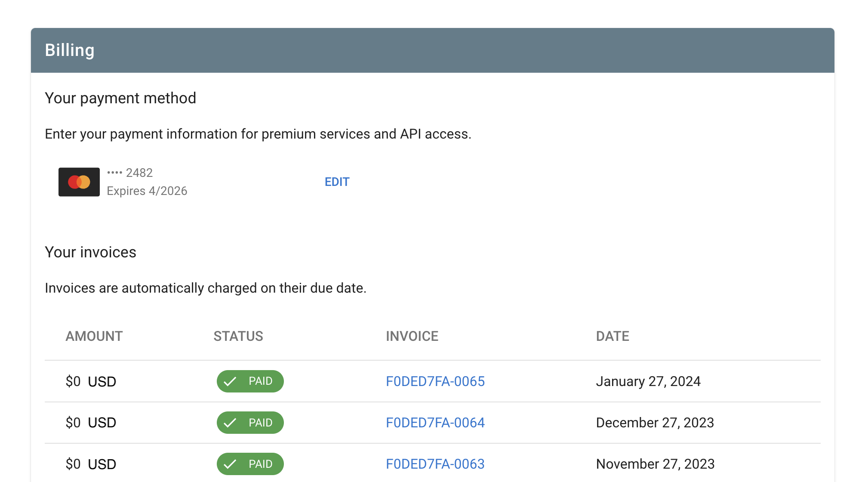
Task: Click masked card number ending 2482
Action: (x=130, y=173)
